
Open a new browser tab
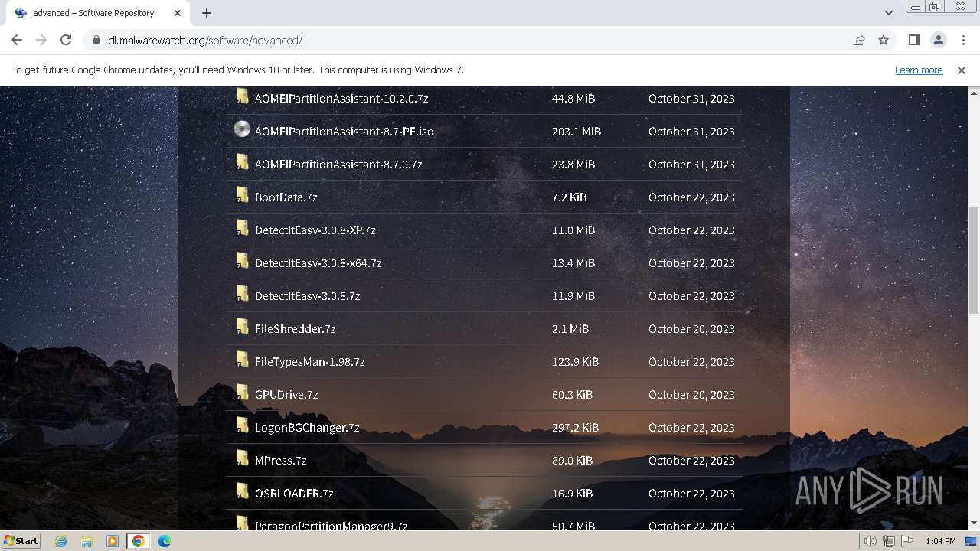[x=207, y=13]
